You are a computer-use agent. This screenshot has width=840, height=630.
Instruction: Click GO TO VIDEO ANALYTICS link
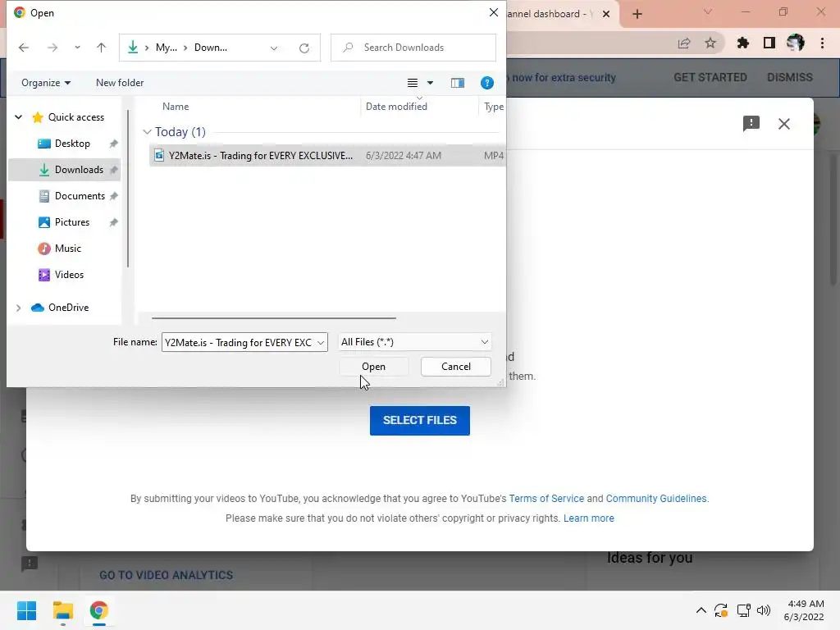pyautogui.click(x=166, y=575)
